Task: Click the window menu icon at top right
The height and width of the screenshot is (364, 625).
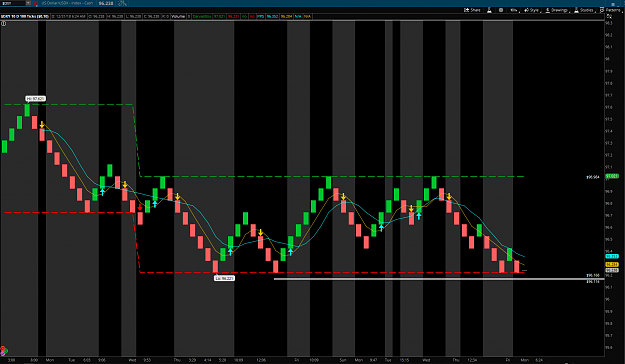Action: point(613,3)
